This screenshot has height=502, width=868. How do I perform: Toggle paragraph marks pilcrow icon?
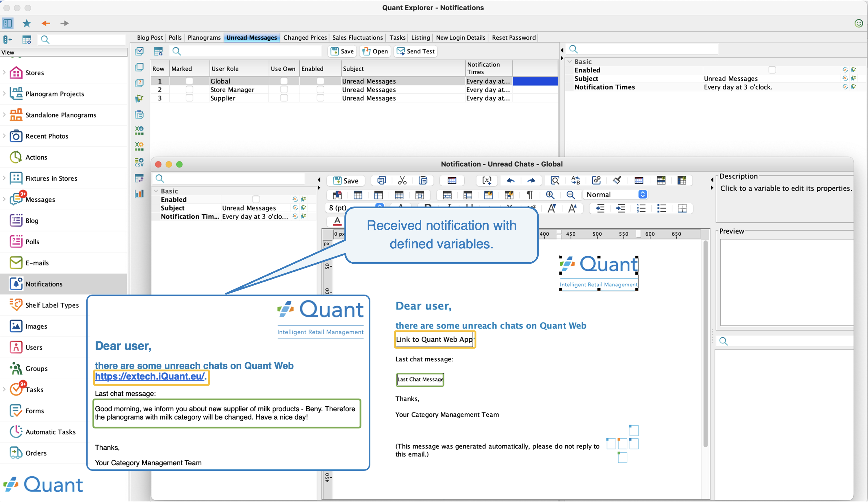tap(530, 195)
